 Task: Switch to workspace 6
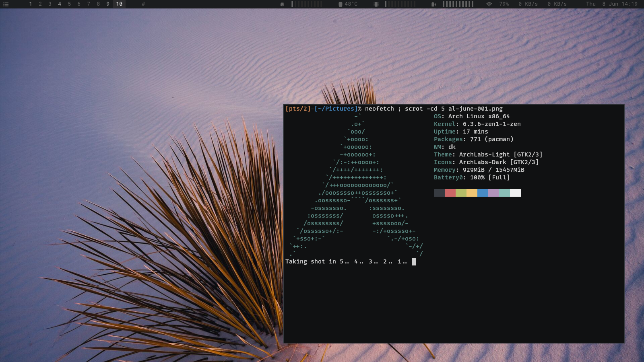[79, 4]
